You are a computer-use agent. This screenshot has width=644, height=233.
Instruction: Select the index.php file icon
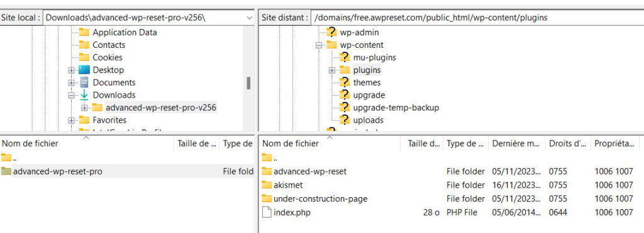(x=267, y=212)
